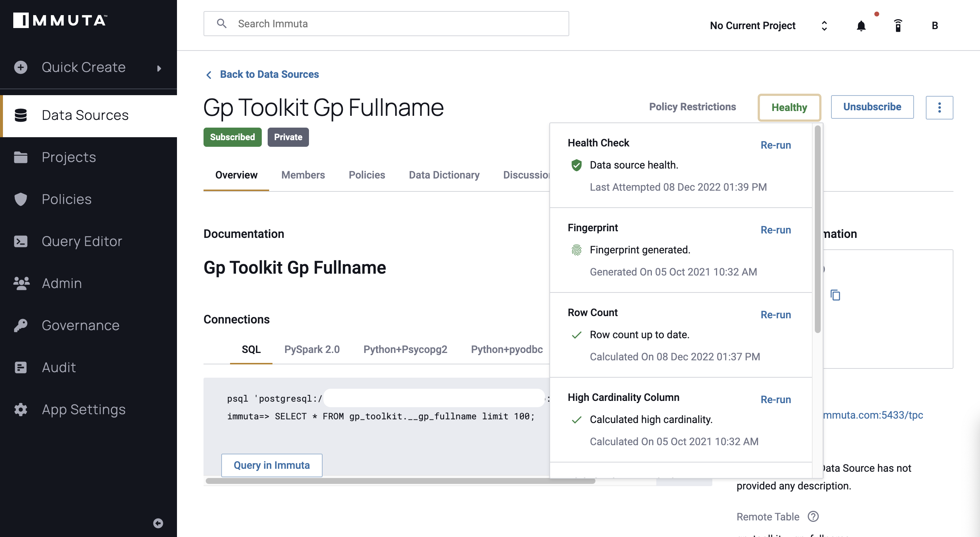This screenshot has width=980, height=537.
Task: Click the search magnifier icon
Action: (222, 24)
